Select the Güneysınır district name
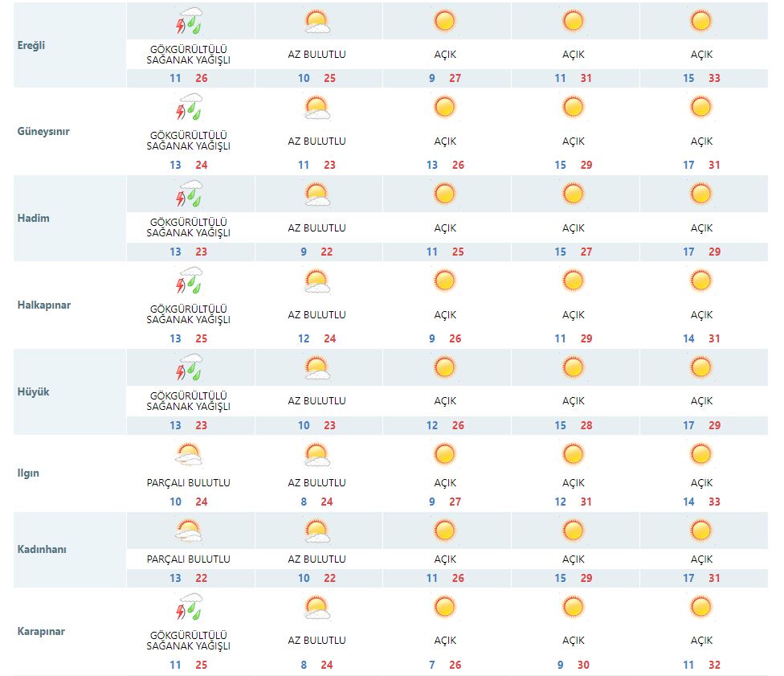This screenshot has width=784, height=676. (43, 131)
